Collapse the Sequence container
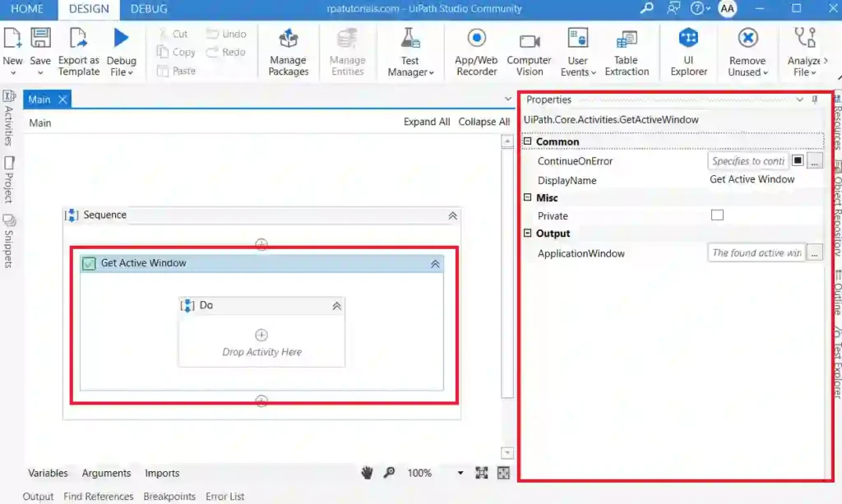Image resolution: width=842 pixels, height=504 pixels. point(453,215)
